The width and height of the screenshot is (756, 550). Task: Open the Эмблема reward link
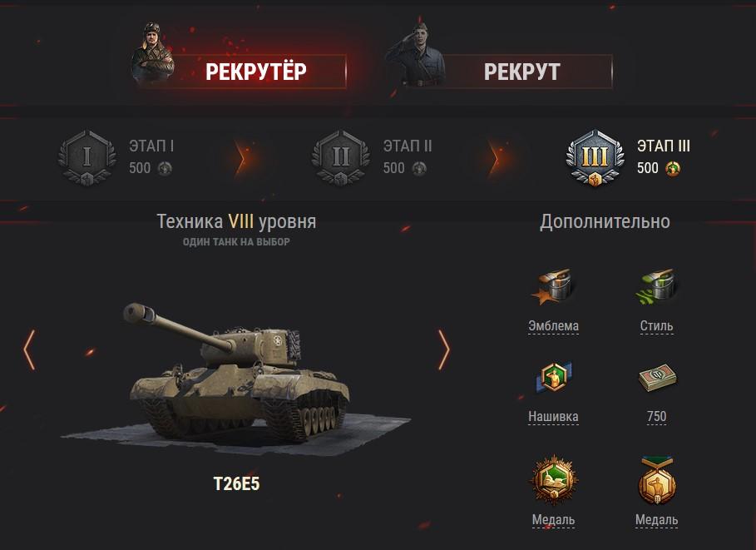click(554, 326)
